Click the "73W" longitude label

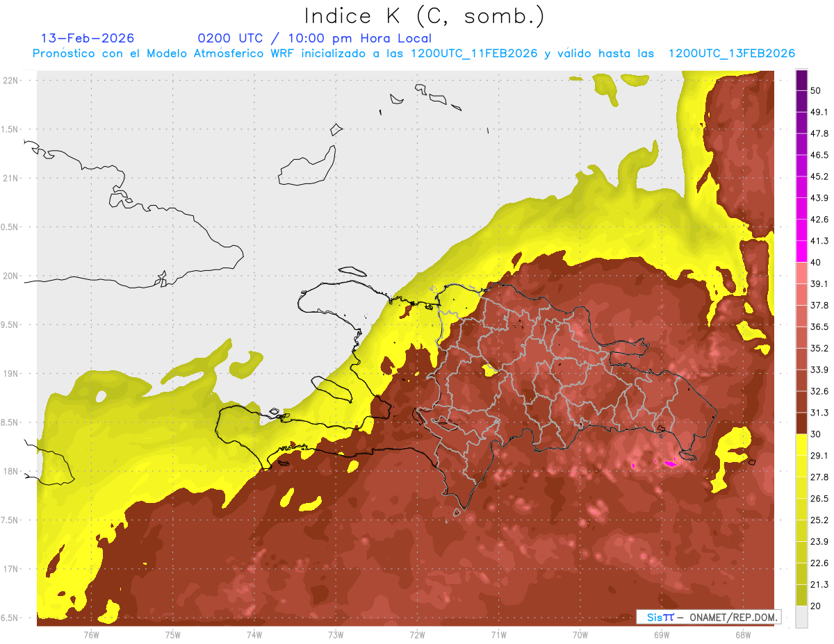(336, 635)
